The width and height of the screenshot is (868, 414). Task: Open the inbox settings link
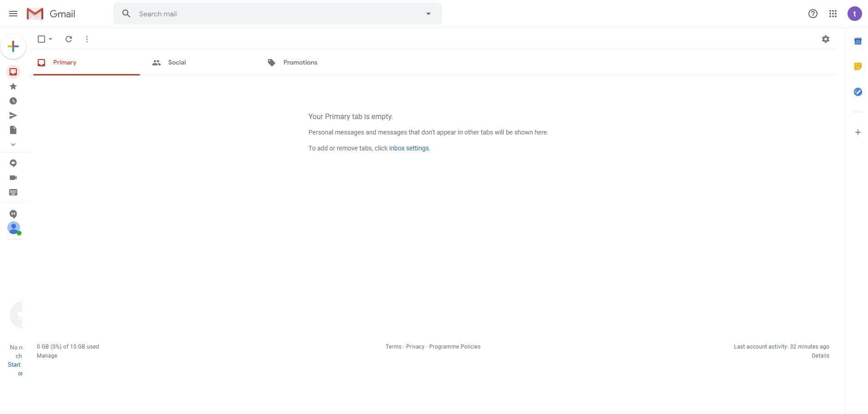409,148
